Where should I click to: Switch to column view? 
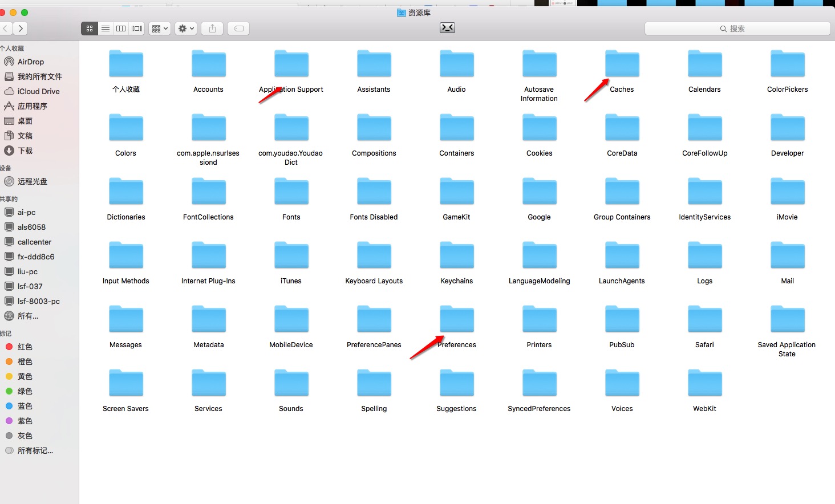click(x=121, y=29)
